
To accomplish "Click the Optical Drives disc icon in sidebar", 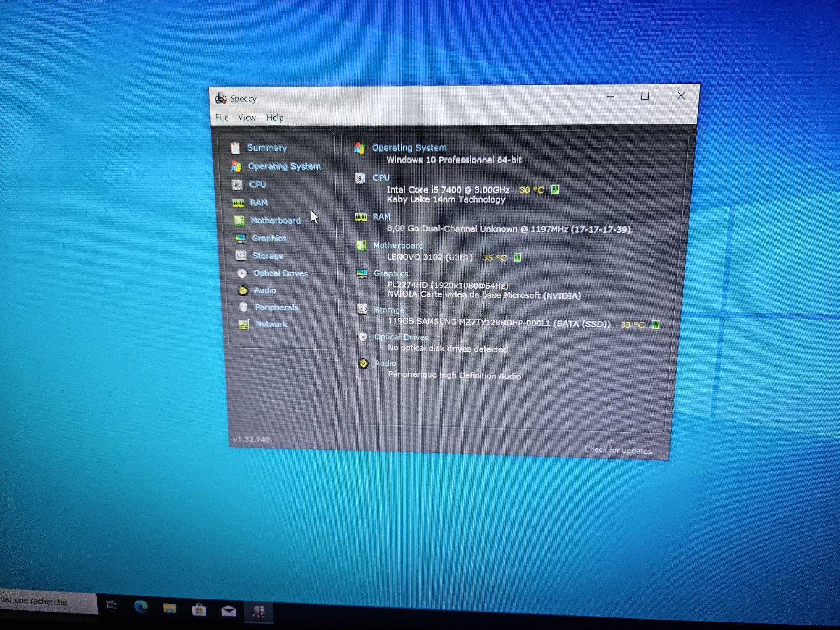I will click(242, 273).
